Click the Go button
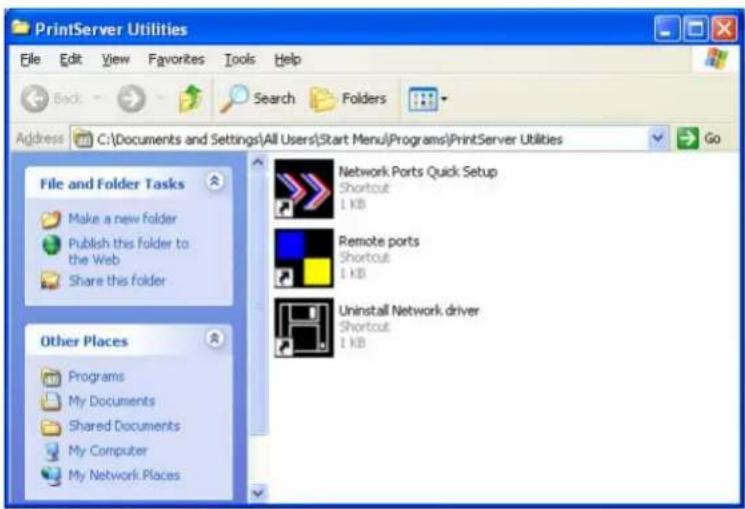Screen dimensions: 745x509 tap(699, 139)
